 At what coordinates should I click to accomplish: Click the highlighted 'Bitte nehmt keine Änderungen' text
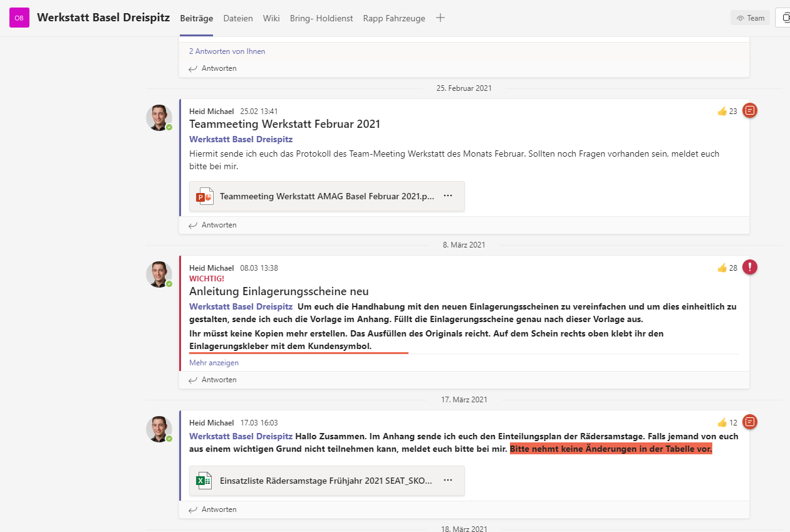tap(611, 449)
